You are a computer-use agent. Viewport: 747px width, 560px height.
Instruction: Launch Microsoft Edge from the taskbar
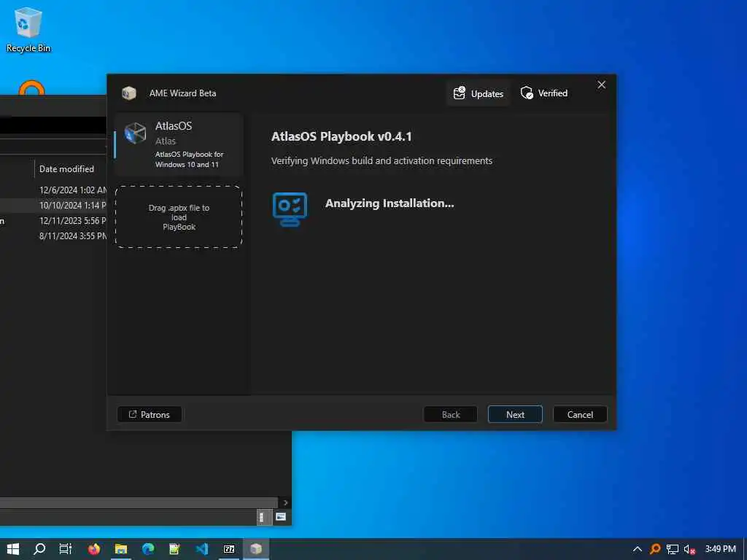(148, 549)
